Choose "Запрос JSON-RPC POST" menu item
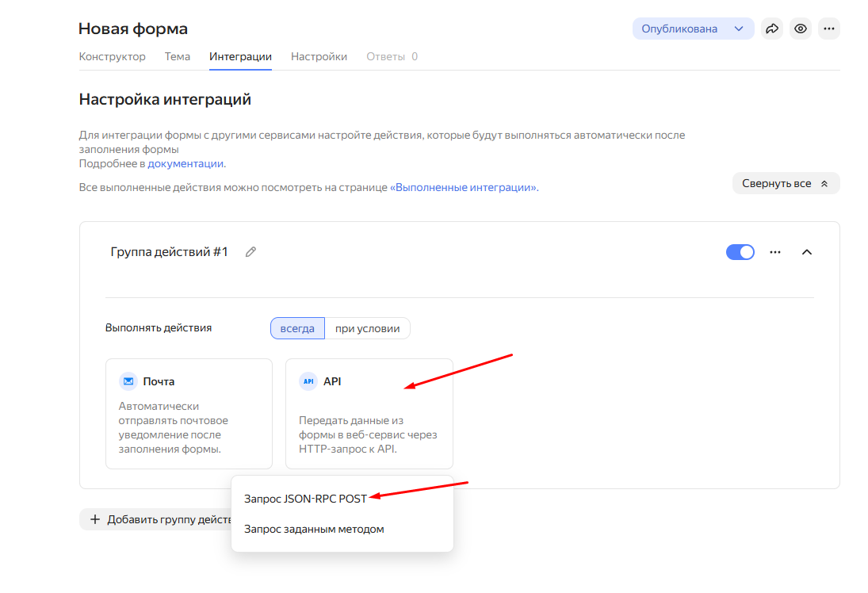This screenshot has width=868, height=593. 305,499
